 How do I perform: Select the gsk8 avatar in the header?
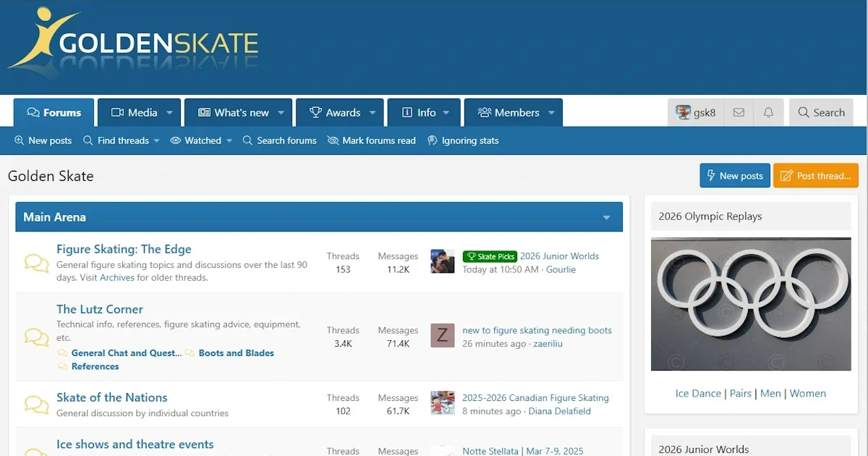coord(683,112)
